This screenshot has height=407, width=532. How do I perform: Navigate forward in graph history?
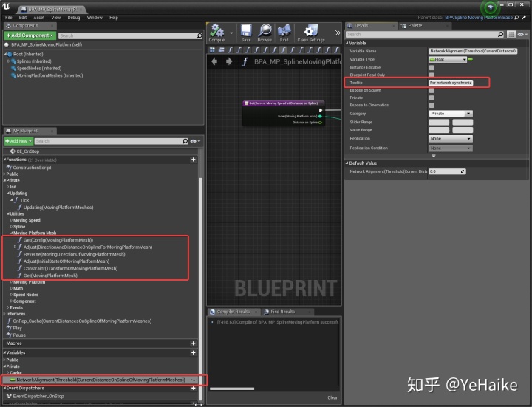(x=229, y=61)
